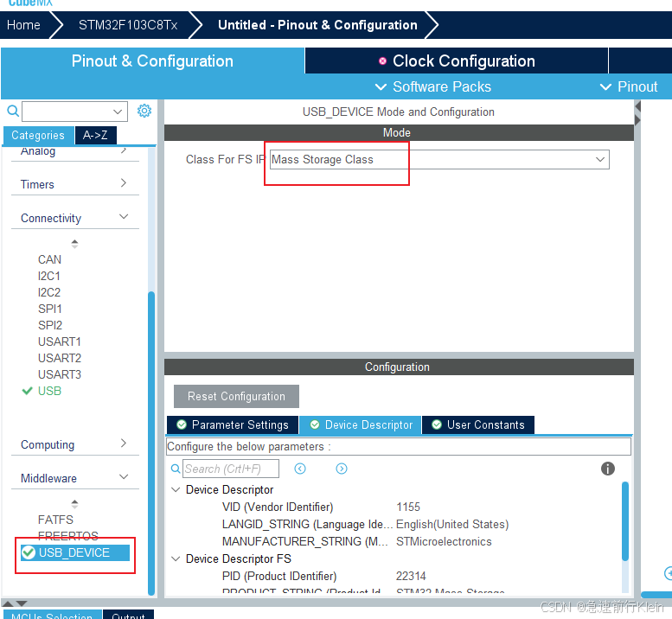The image size is (672, 619).
Task: Expand the Timers category
Action: pyautogui.click(x=75, y=184)
